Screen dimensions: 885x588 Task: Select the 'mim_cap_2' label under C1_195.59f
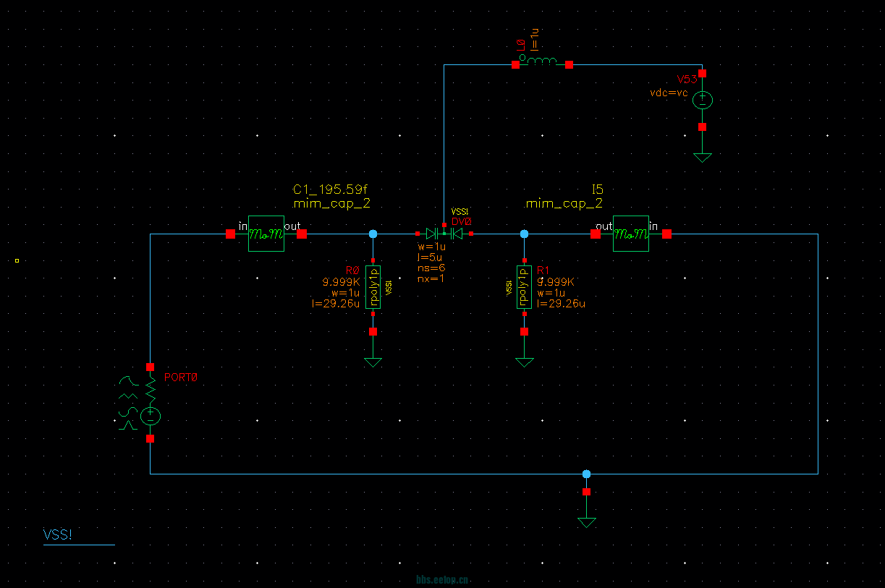tap(331, 204)
